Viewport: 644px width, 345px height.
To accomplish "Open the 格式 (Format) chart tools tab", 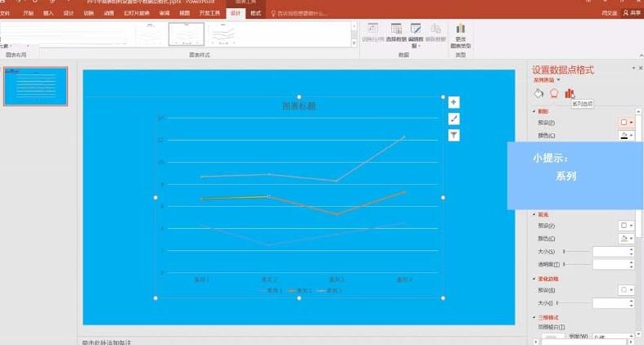I will point(255,13).
